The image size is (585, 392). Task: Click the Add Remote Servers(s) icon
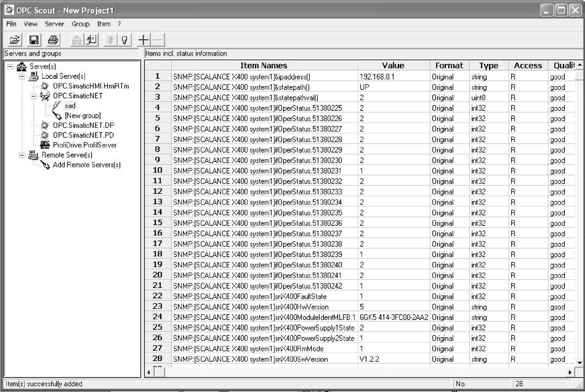45,165
